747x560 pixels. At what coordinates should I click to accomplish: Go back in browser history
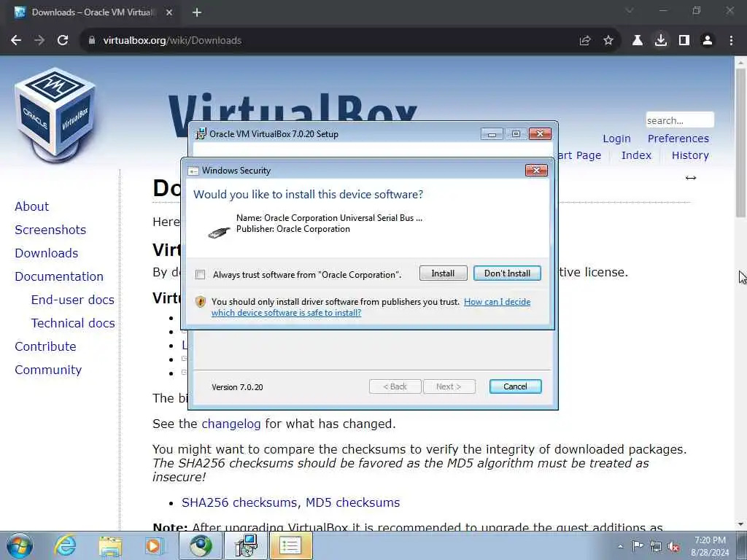[x=16, y=41]
